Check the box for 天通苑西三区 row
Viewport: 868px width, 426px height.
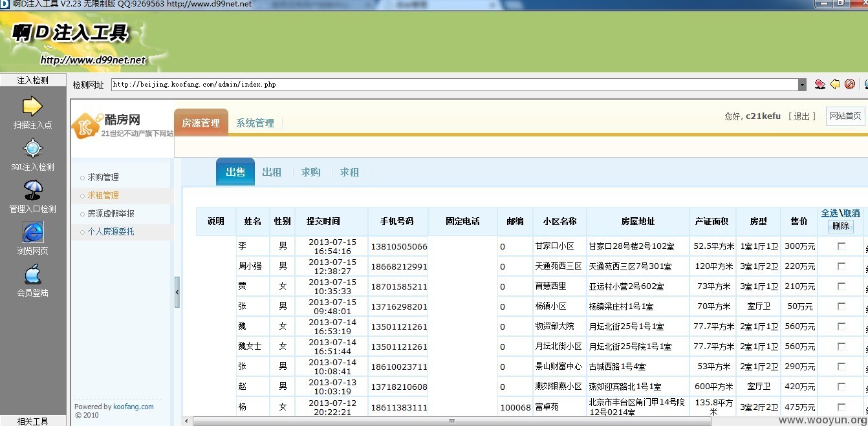click(x=841, y=266)
